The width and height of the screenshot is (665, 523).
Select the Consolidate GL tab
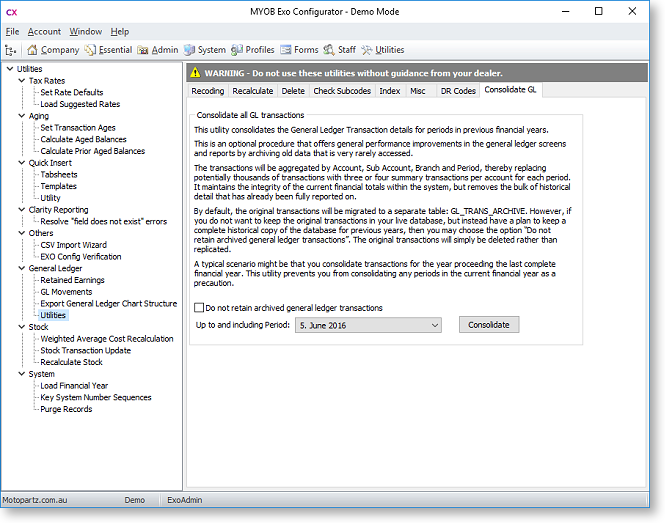tap(510, 89)
